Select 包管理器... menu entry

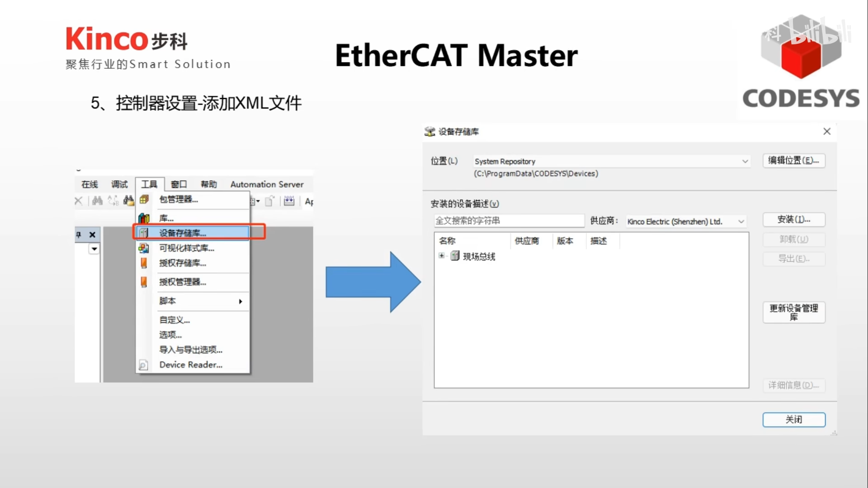point(193,199)
